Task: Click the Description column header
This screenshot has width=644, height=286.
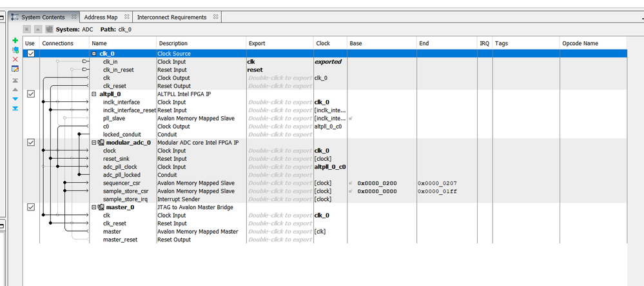Action: 201,43
